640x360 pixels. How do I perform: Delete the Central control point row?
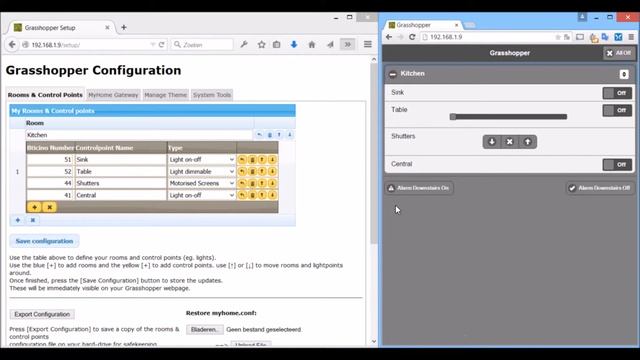[252, 195]
